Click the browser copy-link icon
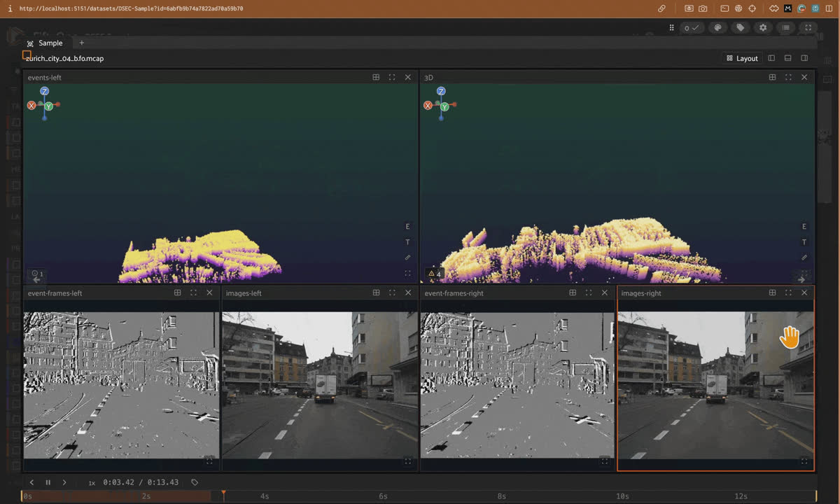The image size is (840, 504). [661, 8]
